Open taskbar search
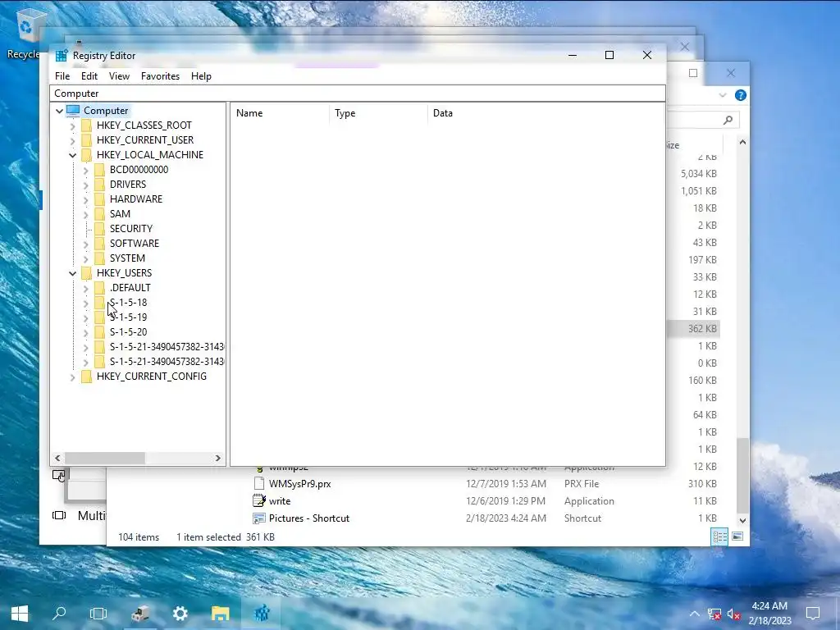840x630 pixels. click(59, 614)
